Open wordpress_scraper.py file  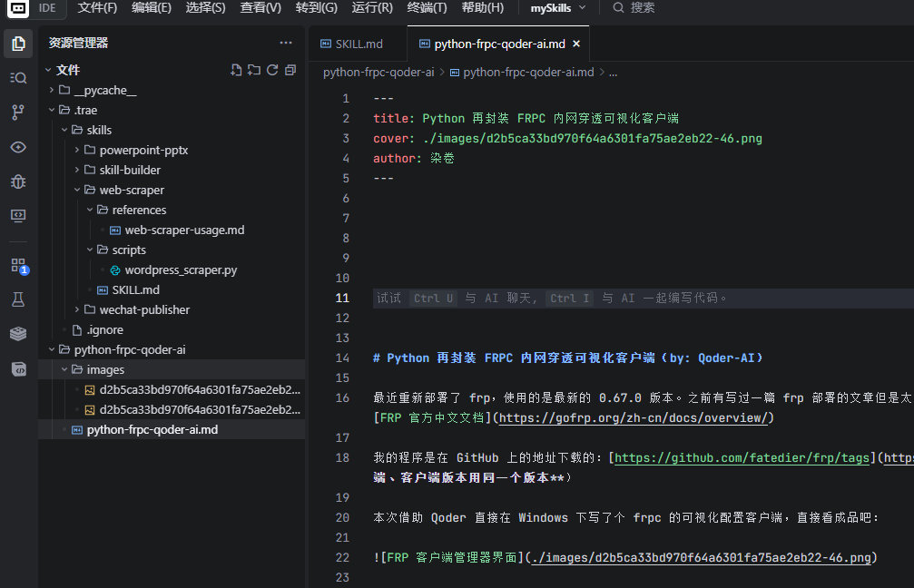tap(181, 269)
